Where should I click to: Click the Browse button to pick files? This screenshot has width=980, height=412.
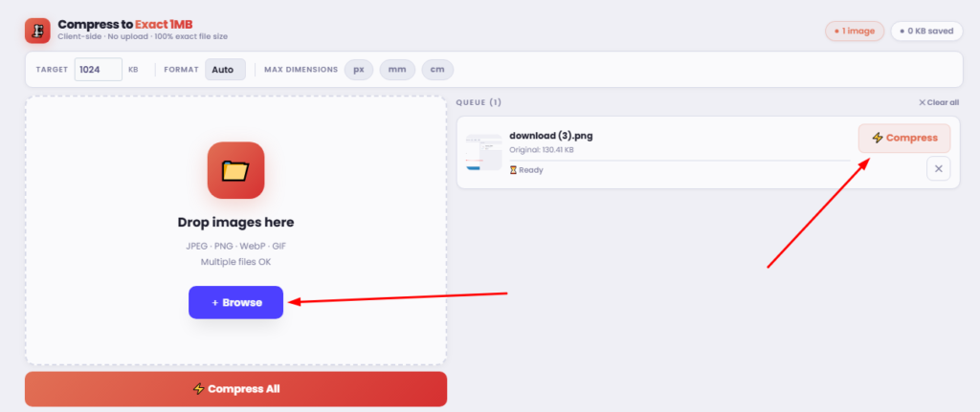point(235,302)
